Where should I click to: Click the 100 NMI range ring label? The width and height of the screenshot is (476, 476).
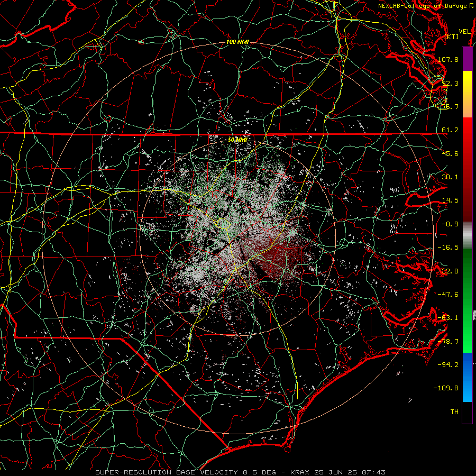pyautogui.click(x=237, y=42)
